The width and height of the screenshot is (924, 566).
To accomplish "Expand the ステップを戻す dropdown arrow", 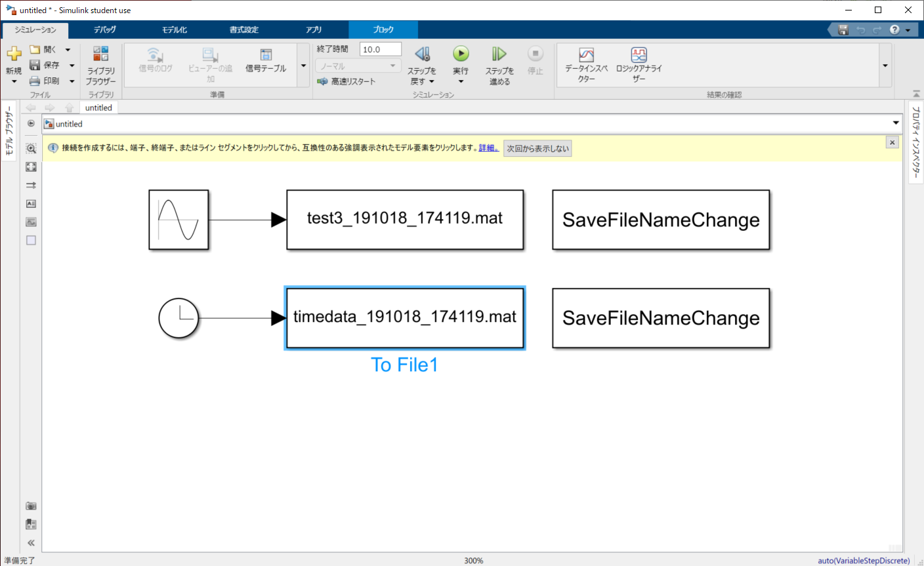I will [x=431, y=81].
